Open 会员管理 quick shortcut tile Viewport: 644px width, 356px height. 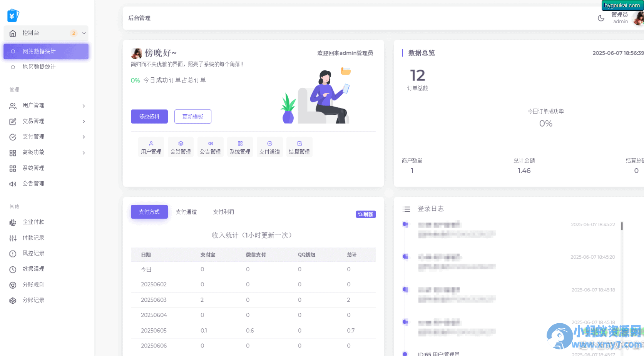point(181,147)
